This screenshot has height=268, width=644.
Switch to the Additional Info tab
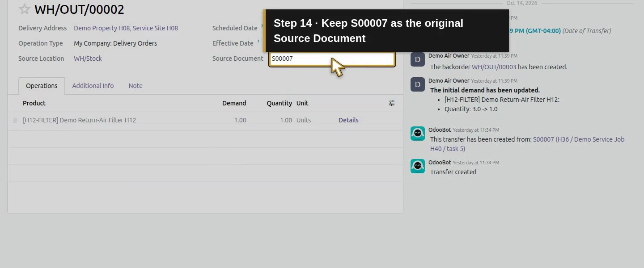tap(93, 86)
